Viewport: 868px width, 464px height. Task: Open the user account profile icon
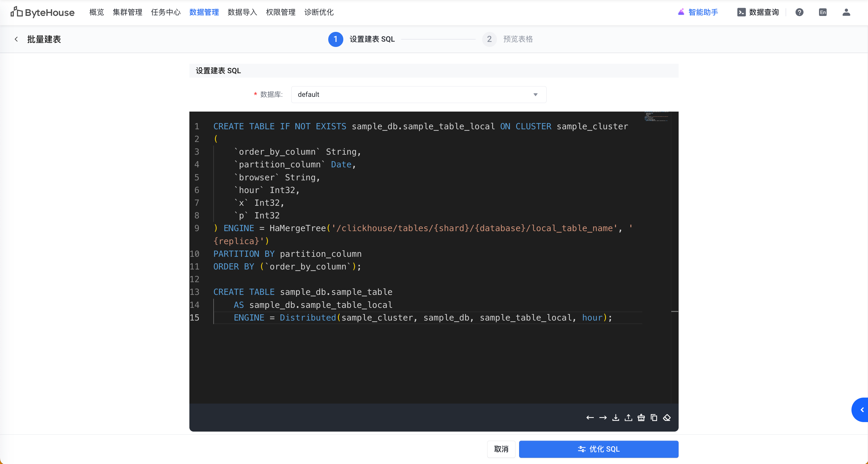[846, 12]
